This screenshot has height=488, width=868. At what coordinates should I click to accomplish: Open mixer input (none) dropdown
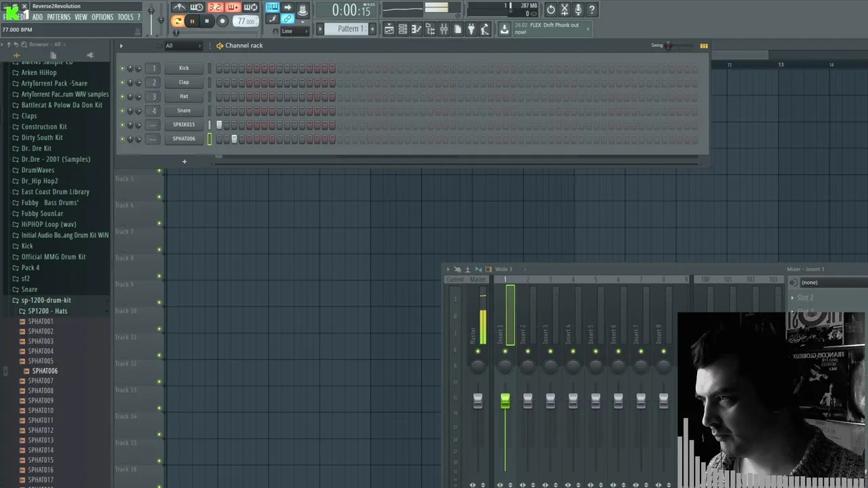tap(833, 283)
